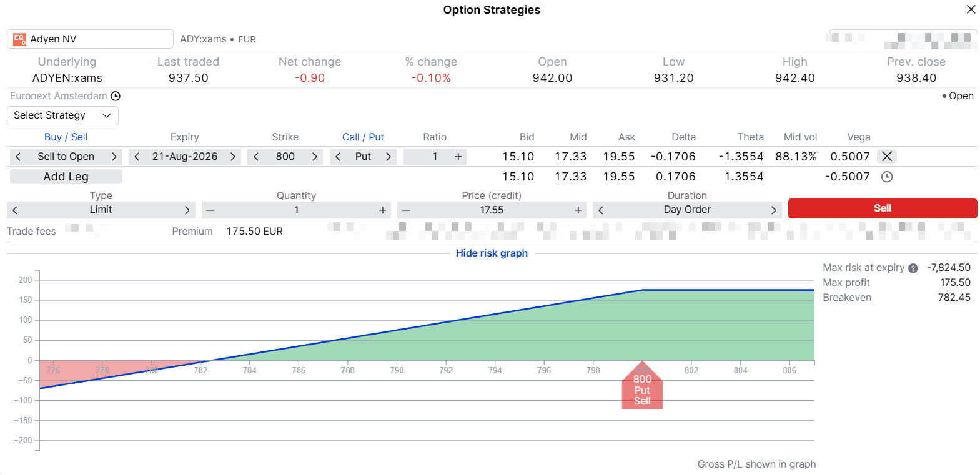Image resolution: width=980 pixels, height=475 pixels.
Task: Click the Last traded value 937.50
Action: [x=189, y=78]
